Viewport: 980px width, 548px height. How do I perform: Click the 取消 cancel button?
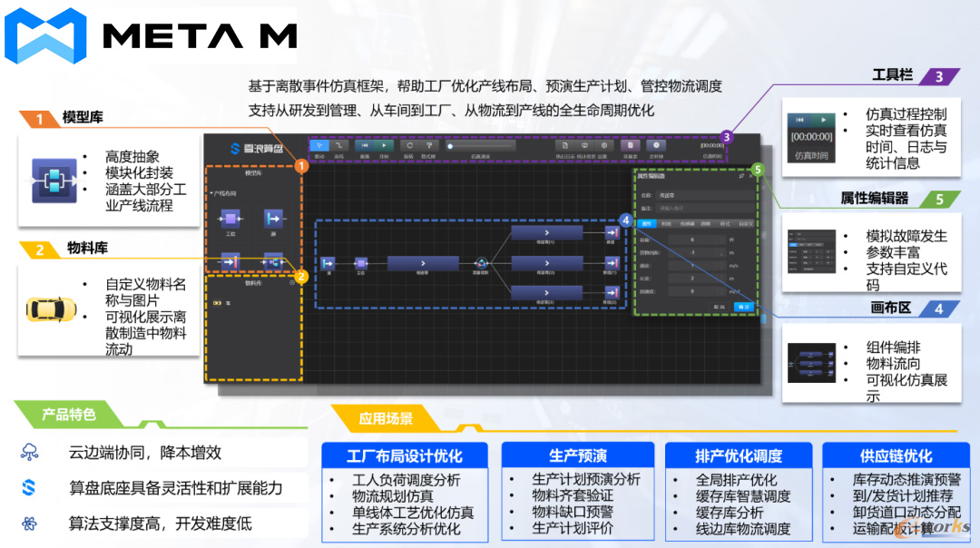click(720, 307)
